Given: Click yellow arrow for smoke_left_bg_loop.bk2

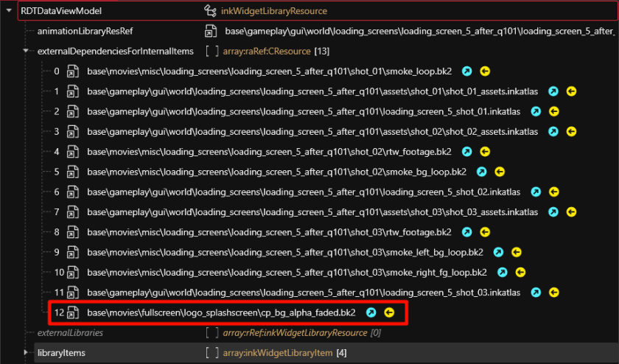Looking at the screenshot, I should point(517,252).
